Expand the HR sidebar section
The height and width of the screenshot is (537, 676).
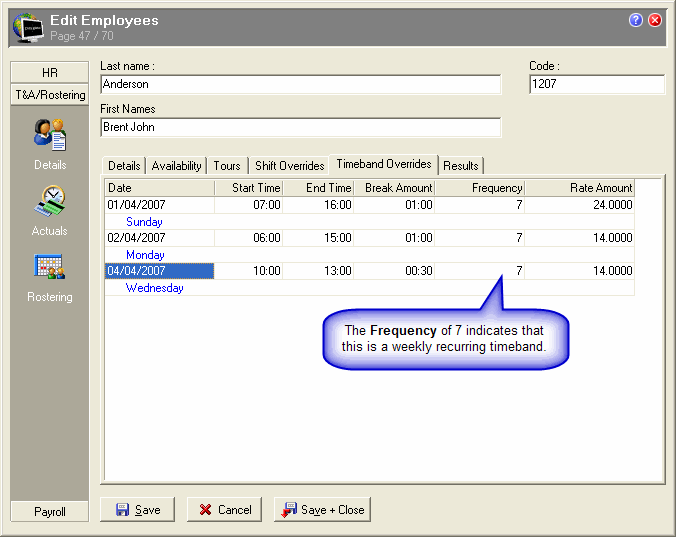point(49,73)
